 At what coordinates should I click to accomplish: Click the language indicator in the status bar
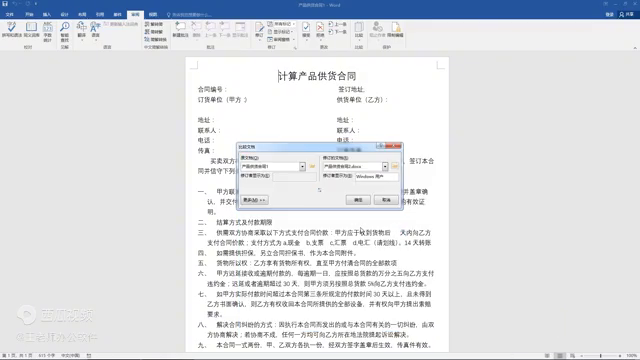(70, 356)
